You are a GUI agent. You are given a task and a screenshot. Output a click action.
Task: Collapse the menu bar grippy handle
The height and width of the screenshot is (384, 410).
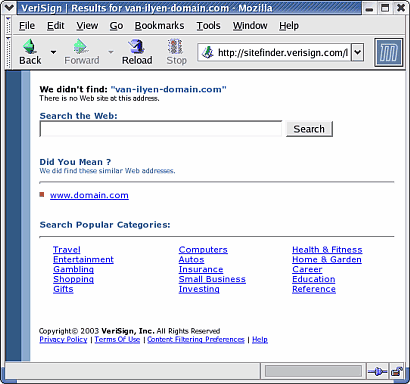(9, 26)
